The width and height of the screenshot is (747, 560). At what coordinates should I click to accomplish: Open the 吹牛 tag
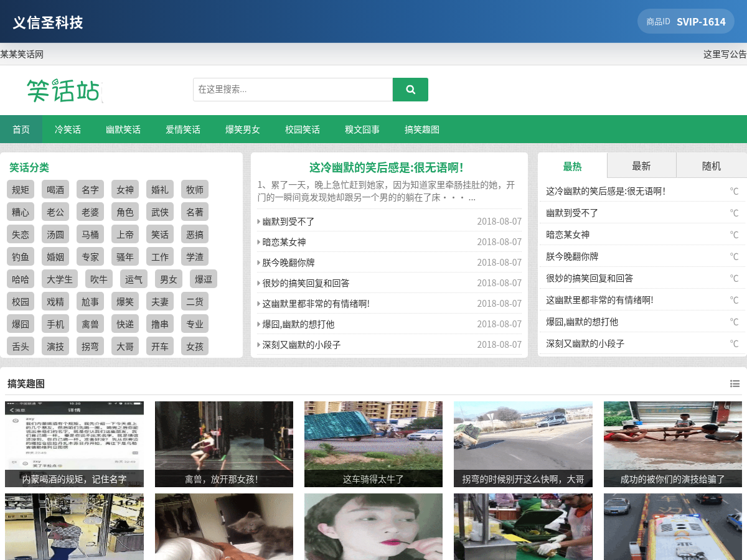99,279
